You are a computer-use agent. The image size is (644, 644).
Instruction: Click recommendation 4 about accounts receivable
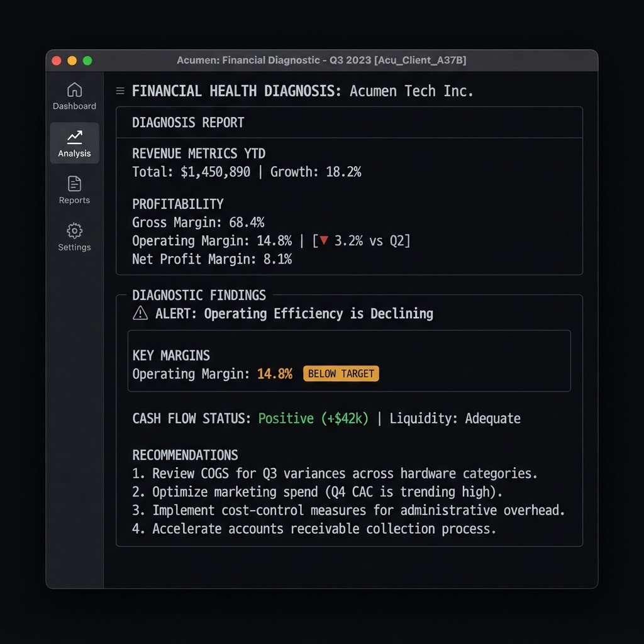pyautogui.click(x=314, y=529)
